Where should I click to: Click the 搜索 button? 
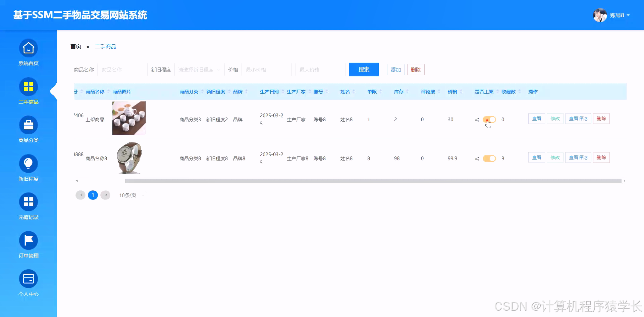(x=364, y=70)
